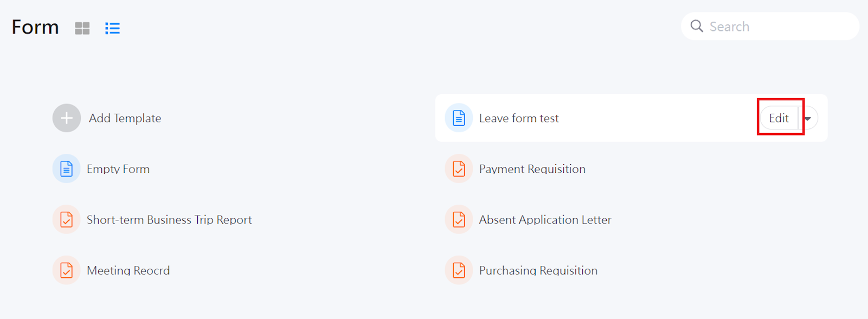Choose the Absent Application Letter text

coord(545,220)
